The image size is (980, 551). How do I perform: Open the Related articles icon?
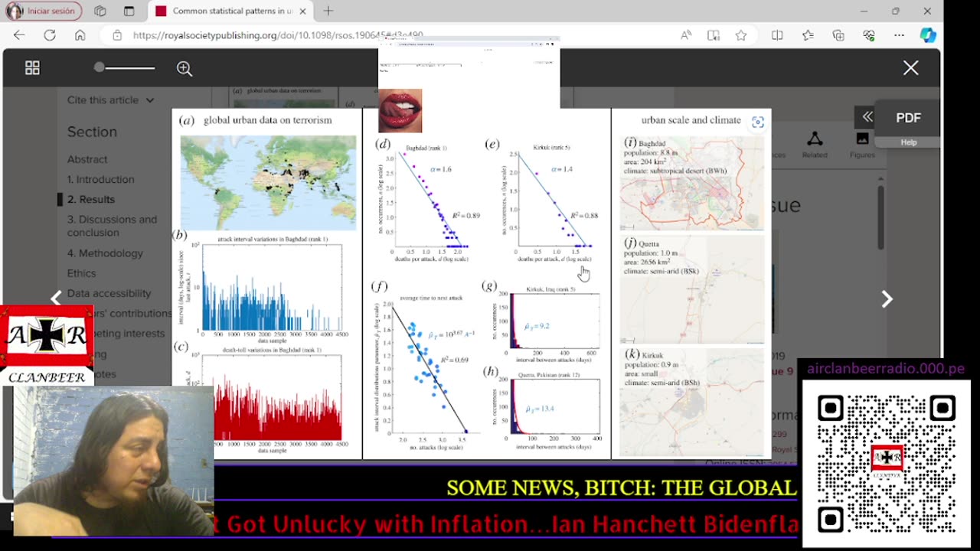(815, 144)
